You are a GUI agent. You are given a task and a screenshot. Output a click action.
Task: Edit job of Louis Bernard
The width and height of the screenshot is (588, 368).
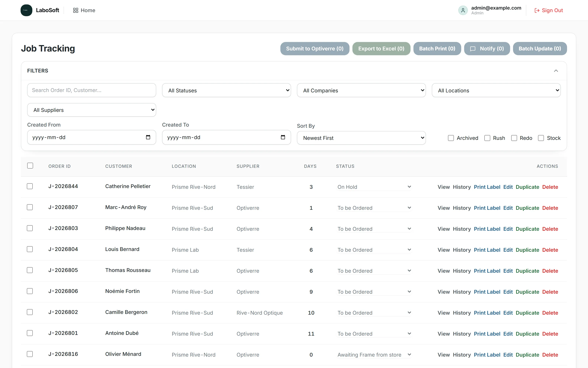tap(508, 250)
